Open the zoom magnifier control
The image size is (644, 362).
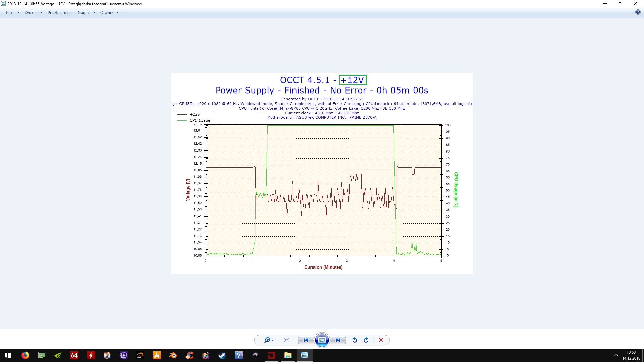point(267,340)
